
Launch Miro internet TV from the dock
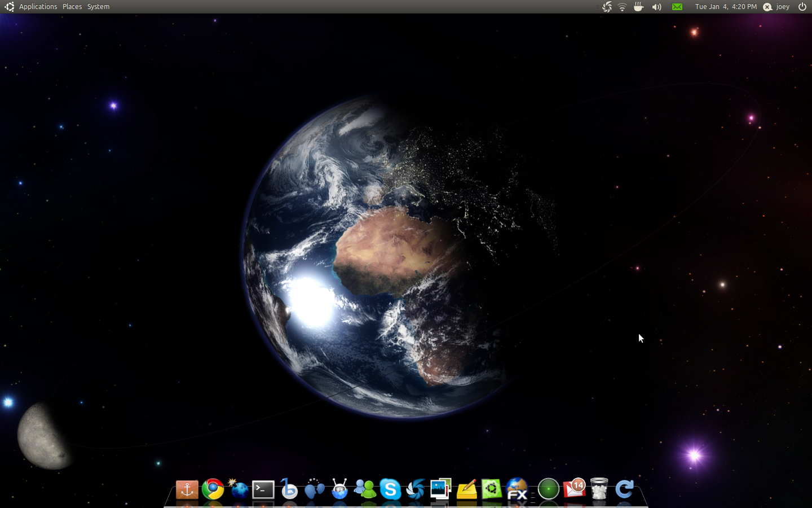[339, 490]
